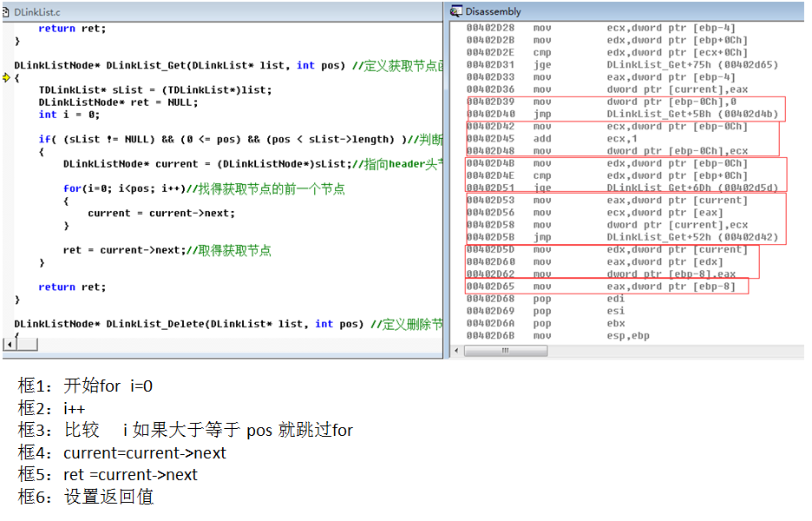Click line declaring DLinkListNode* current

click(x=252, y=164)
